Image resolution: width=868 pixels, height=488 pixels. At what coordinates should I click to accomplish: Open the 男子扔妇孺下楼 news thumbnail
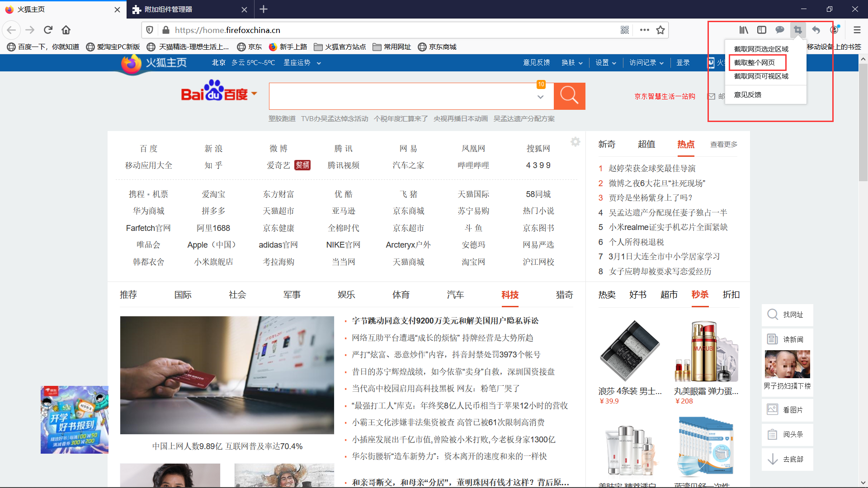pyautogui.click(x=787, y=364)
